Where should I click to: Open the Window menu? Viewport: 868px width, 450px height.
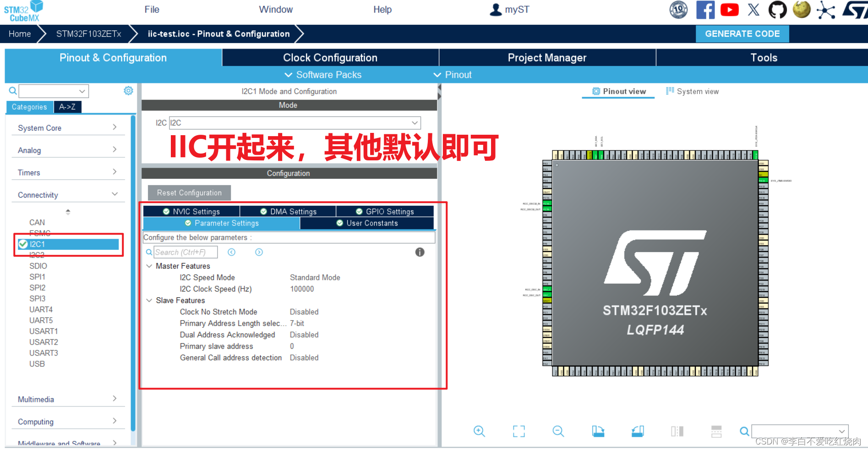click(x=276, y=10)
